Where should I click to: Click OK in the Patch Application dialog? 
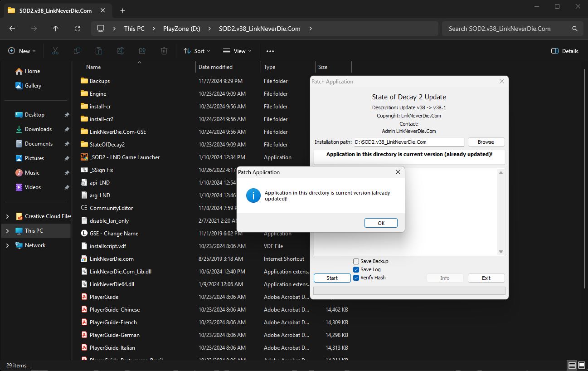click(x=381, y=223)
